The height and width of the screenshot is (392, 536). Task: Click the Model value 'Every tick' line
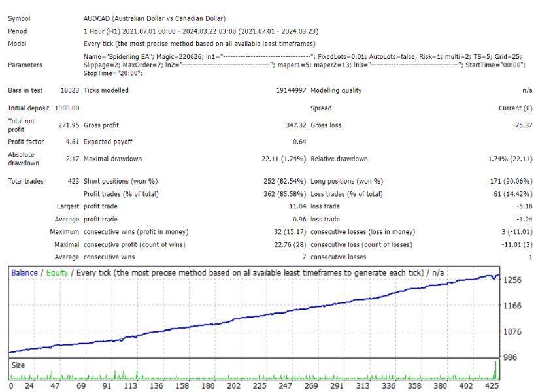click(x=199, y=44)
